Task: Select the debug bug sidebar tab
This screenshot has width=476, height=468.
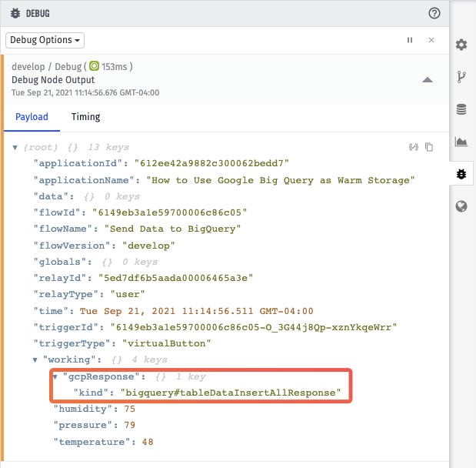Action: tap(461, 174)
